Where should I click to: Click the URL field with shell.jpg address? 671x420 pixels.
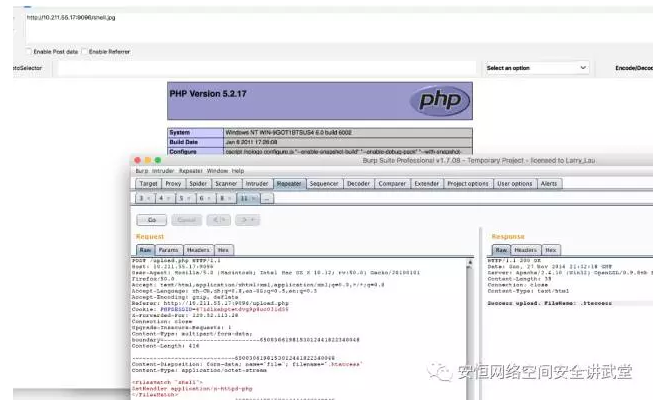tap(338, 27)
